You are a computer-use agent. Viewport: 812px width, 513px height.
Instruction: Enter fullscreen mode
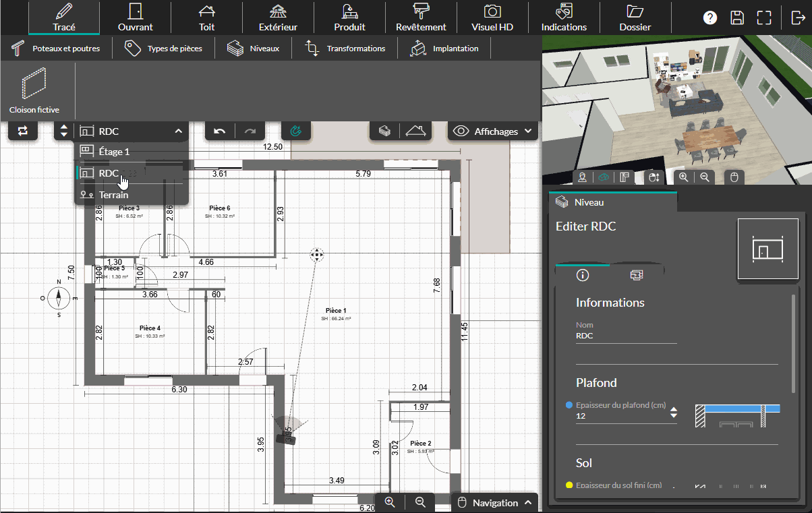click(x=764, y=18)
